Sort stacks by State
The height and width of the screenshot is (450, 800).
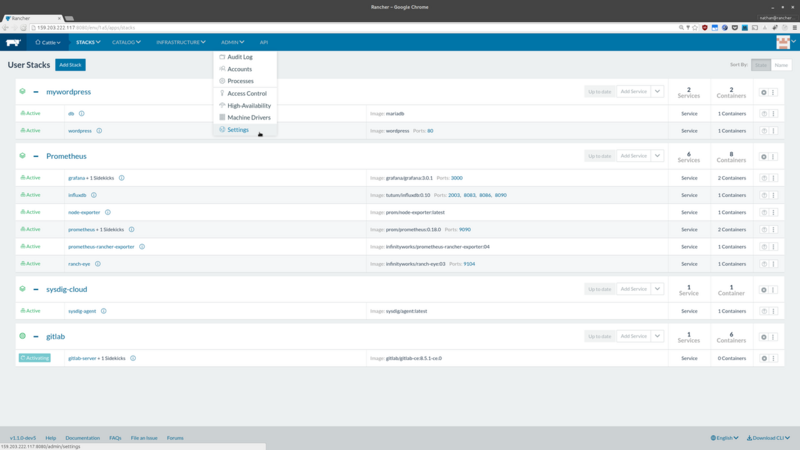click(x=761, y=65)
